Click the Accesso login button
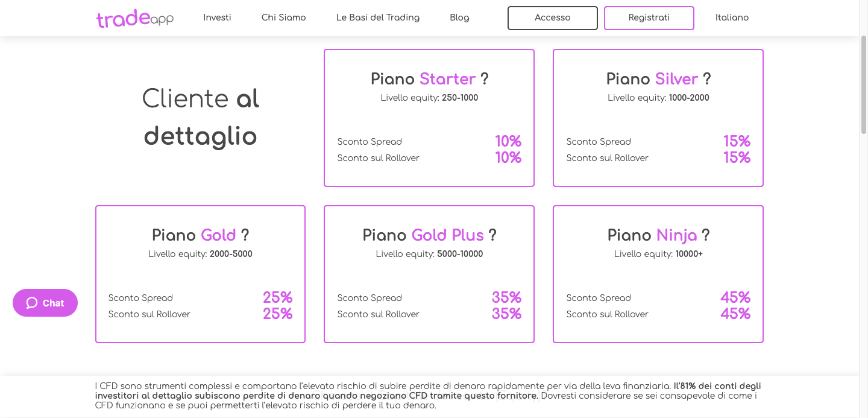Screen dimensions: 868x418 (553, 18)
